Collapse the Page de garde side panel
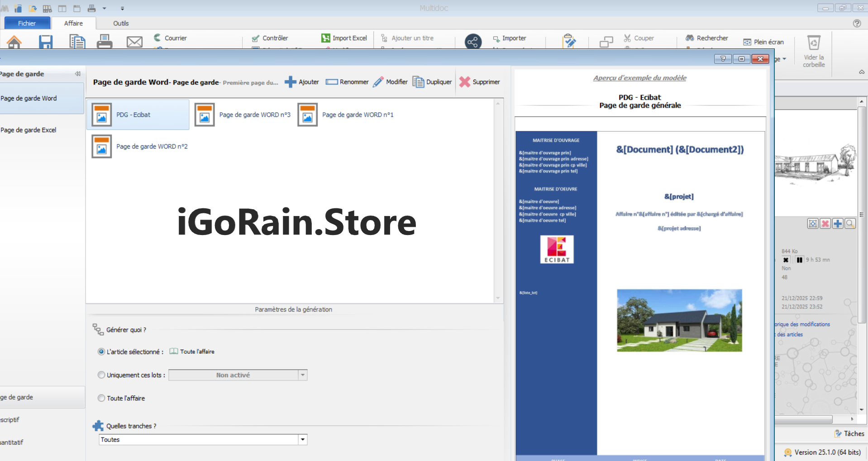The height and width of the screenshot is (461, 868). point(77,74)
